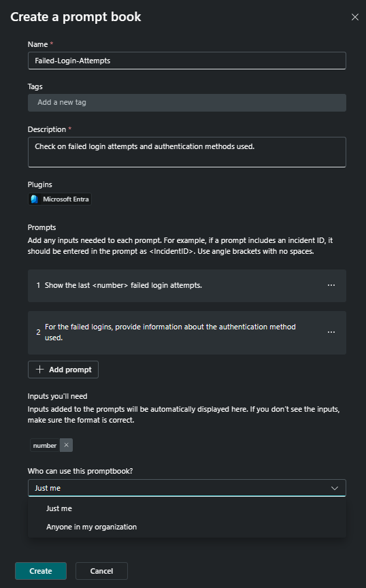Focus the Name input field
The height and width of the screenshot is (588, 366).
tap(187, 61)
